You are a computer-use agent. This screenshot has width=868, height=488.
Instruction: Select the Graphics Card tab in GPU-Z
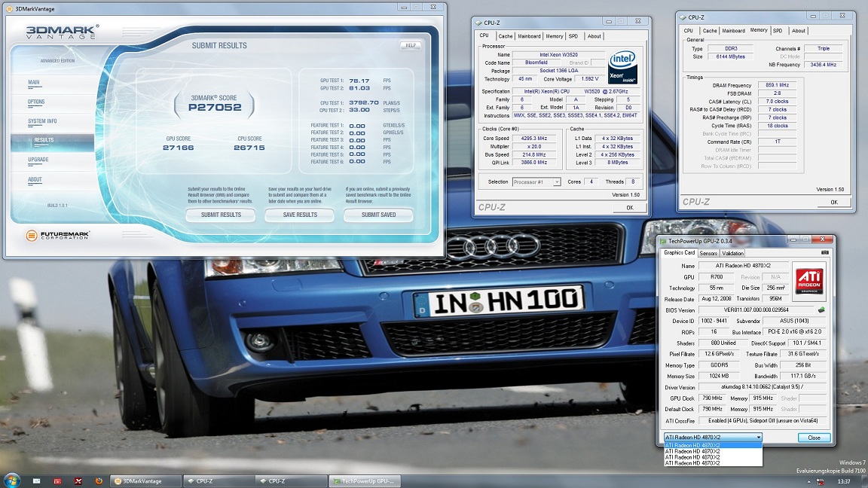click(679, 252)
